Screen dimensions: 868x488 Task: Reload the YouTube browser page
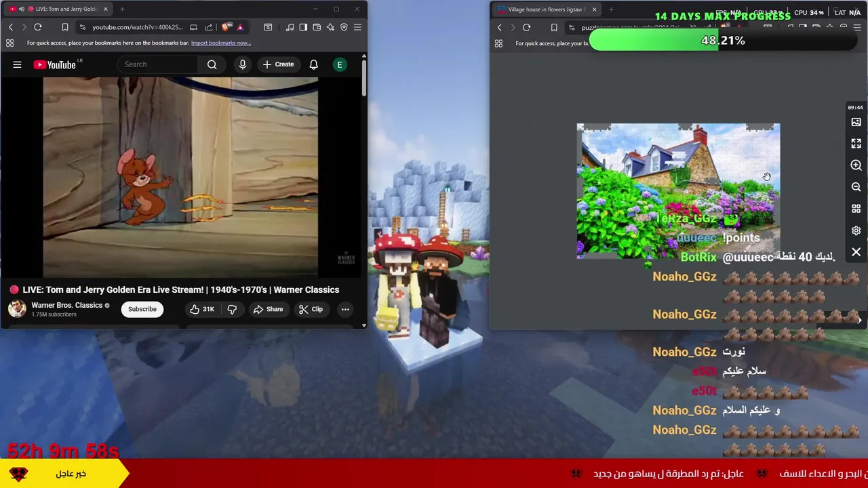(38, 27)
